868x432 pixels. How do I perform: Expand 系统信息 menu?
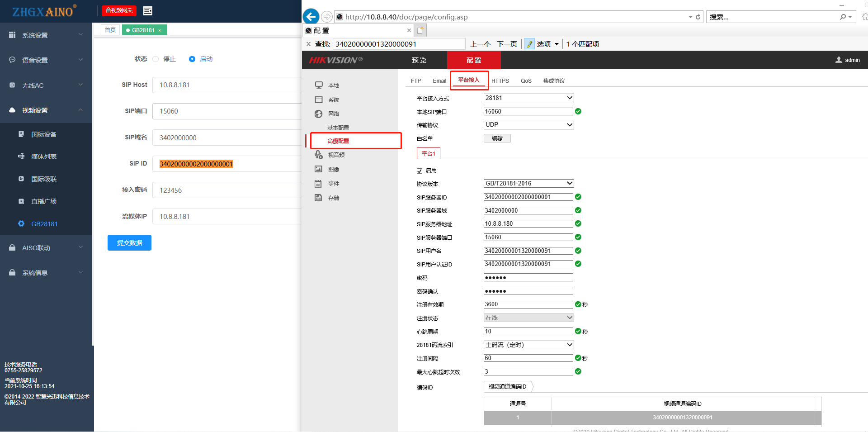[46, 272]
